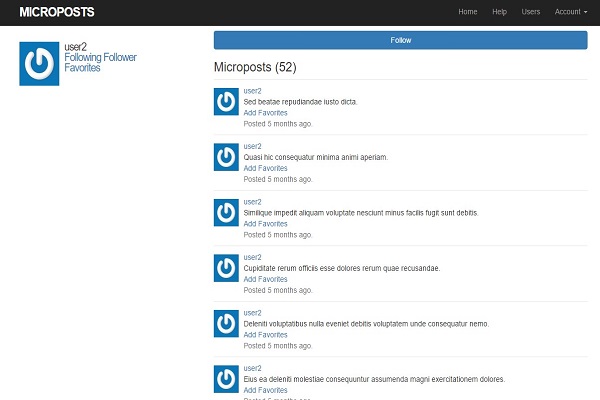This screenshot has width=600, height=400.
Task: Click user2 name on 'Similique impedit' post
Action: 253,201
